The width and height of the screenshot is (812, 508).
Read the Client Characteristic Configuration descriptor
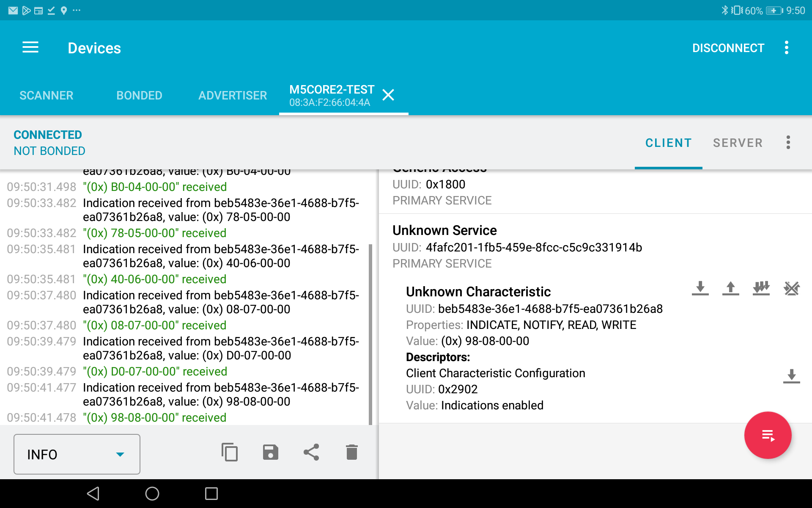click(791, 376)
